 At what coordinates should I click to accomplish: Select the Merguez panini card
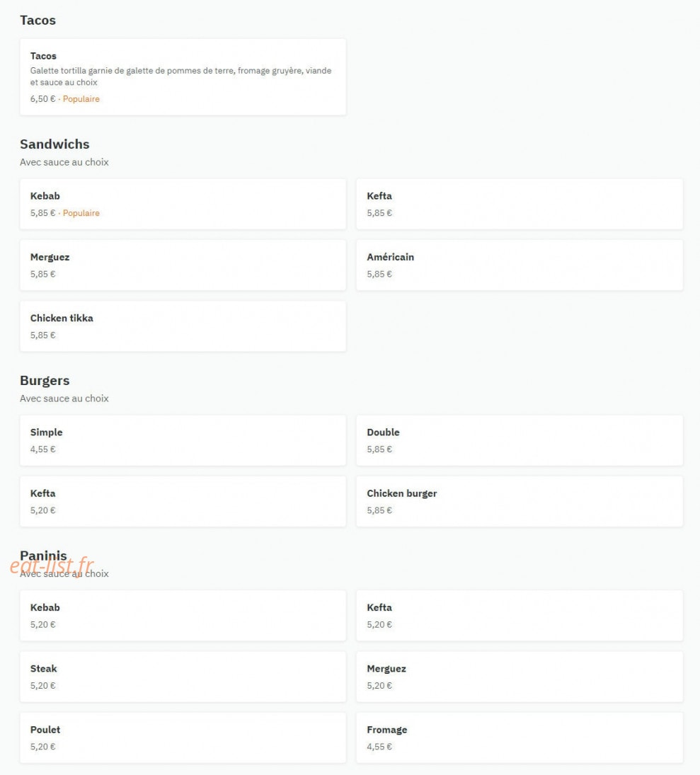pyautogui.click(x=520, y=677)
